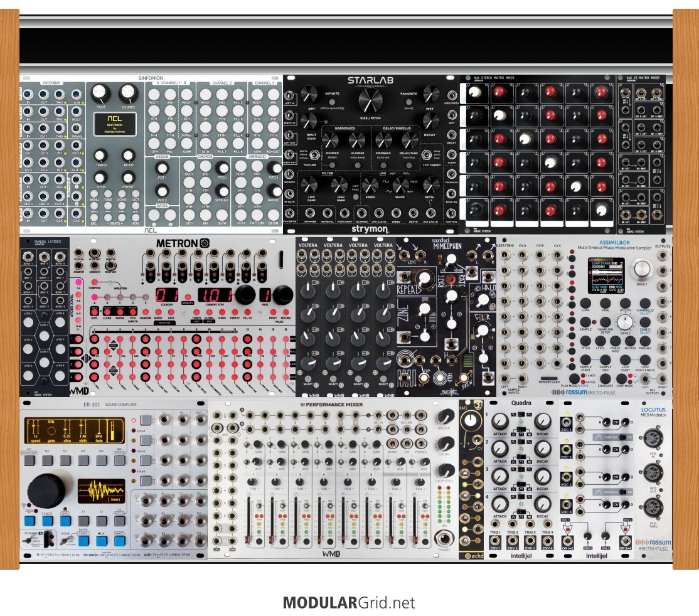Click the MANUAL LATCHES module title
Screen dimensions: 699x616
[x=47, y=242]
